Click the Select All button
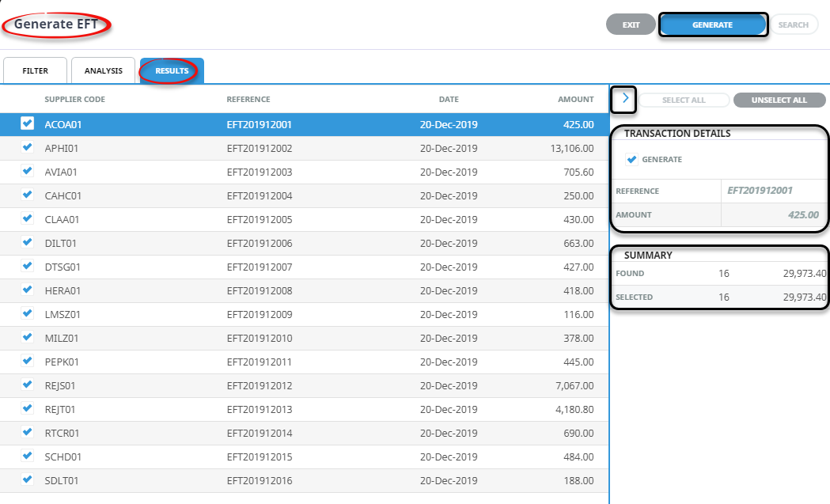This screenshot has height=504, width=830. pos(684,100)
